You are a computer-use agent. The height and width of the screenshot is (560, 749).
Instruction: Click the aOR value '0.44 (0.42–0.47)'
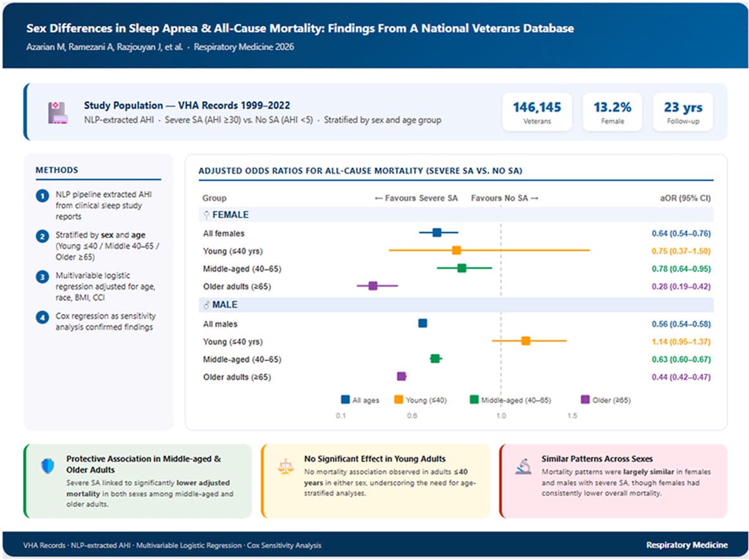(x=681, y=377)
